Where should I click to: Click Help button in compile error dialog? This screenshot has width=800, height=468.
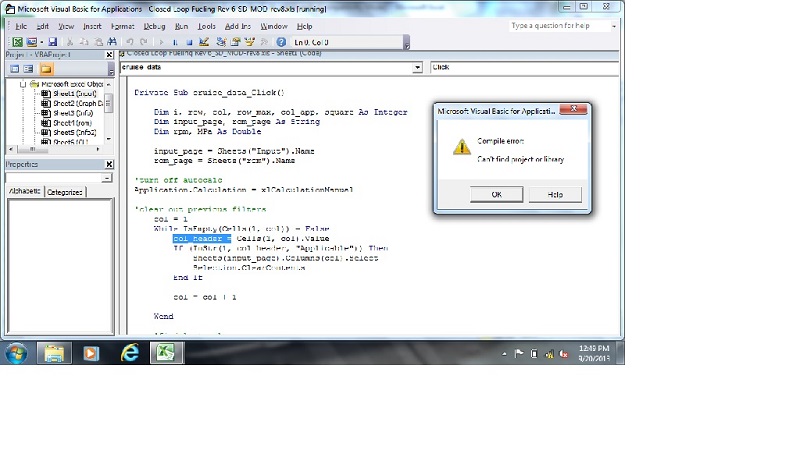[x=555, y=195]
